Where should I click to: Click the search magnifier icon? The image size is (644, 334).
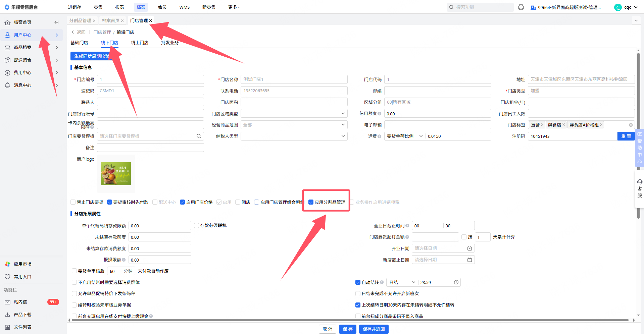click(x=451, y=7)
